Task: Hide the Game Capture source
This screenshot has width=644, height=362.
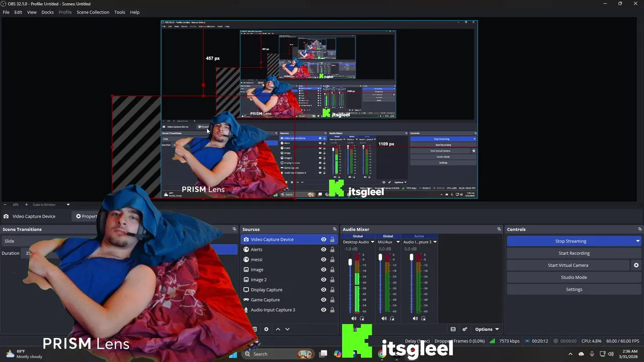Action: (324, 300)
